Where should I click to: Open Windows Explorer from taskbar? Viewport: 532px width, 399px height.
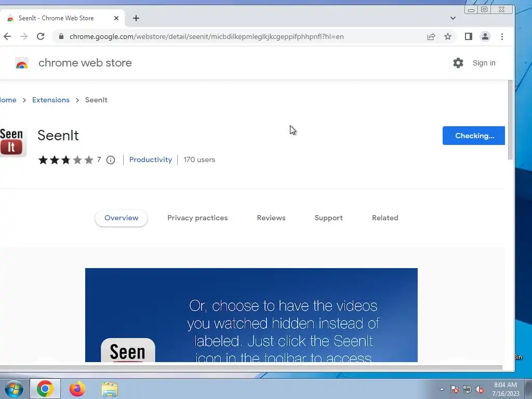[110, 389]
